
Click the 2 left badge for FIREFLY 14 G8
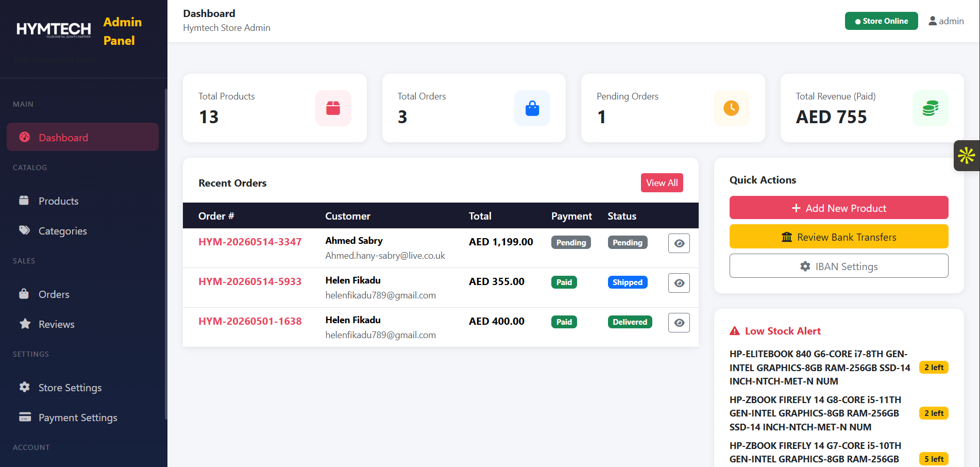[934, 413]
